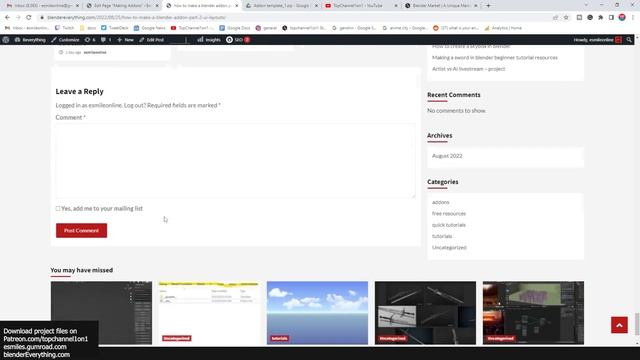Image resolution: width=640 pixels, height=360 pixels.
Task: Click the New plus item in admin bar
Action: (125, 40)
